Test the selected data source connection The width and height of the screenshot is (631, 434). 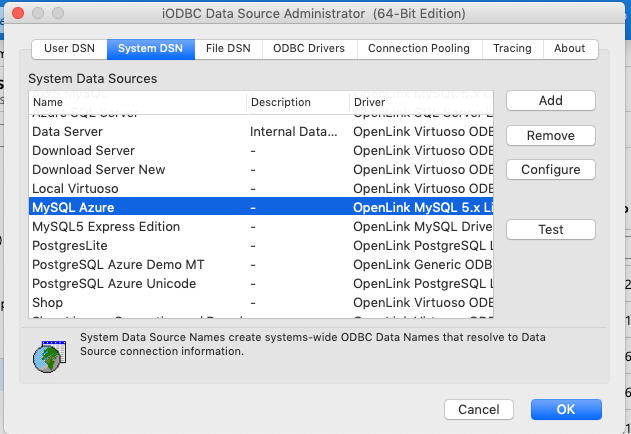click(x=550, y=230)
